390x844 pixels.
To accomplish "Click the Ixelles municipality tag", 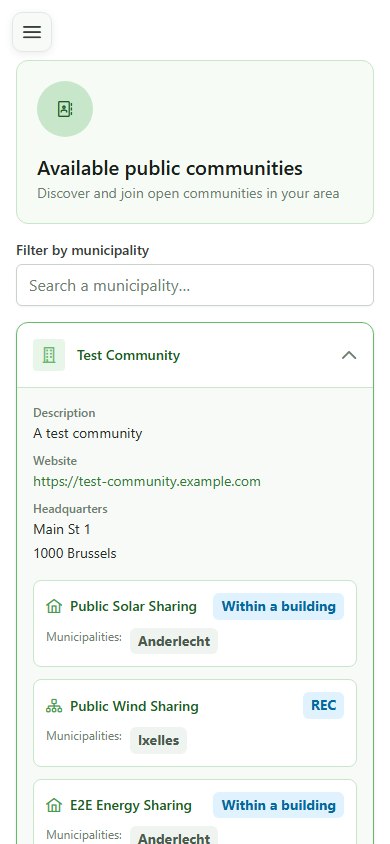I will click(x=158, y=741).
